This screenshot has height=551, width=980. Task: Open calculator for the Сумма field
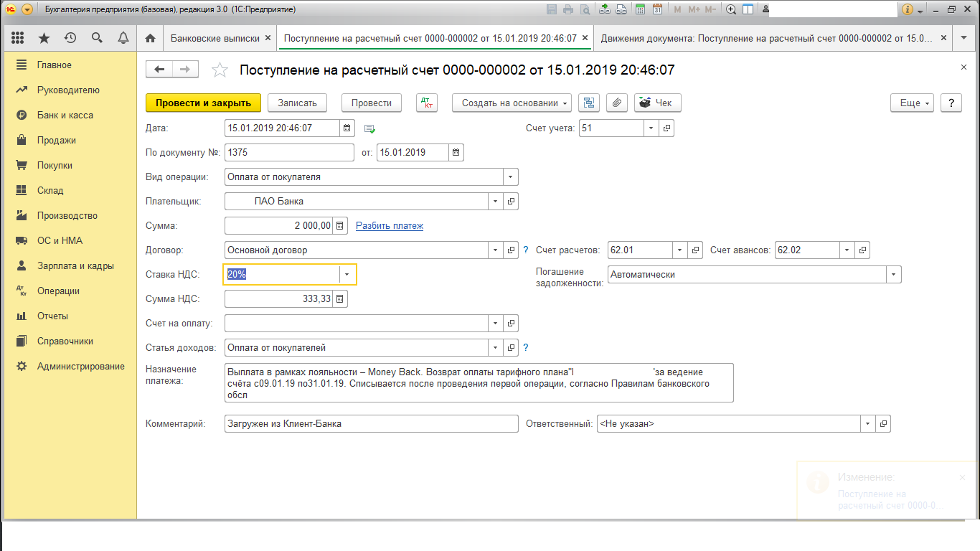click(340, 226)
